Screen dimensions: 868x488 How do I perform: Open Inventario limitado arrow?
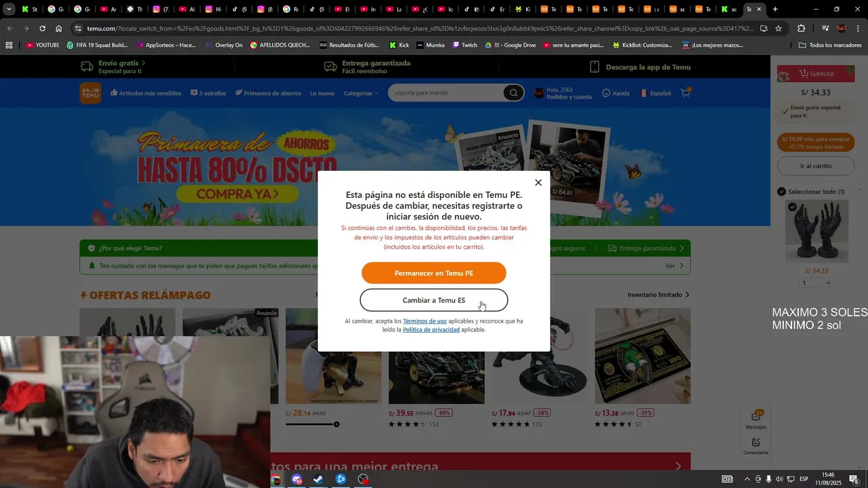click(x=658, y=295)
